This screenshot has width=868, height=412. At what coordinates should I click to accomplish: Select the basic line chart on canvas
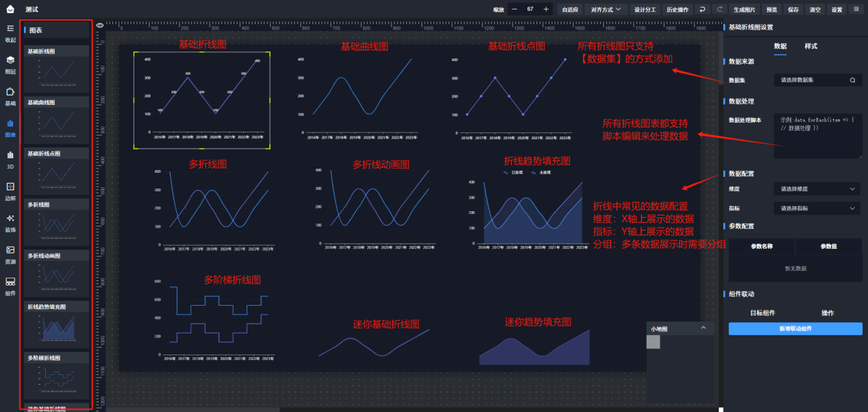[x=202, y=100]
